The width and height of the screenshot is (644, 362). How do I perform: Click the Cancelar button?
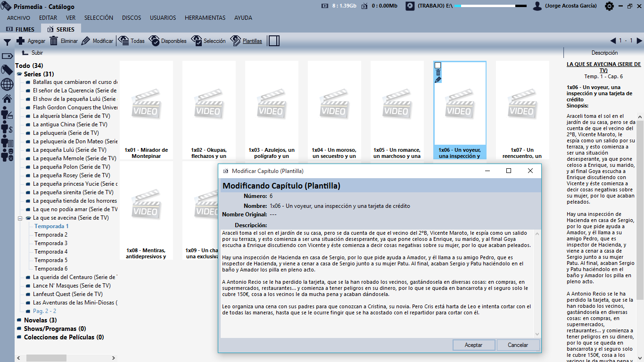pyautogui.click(x=518, y=345)
